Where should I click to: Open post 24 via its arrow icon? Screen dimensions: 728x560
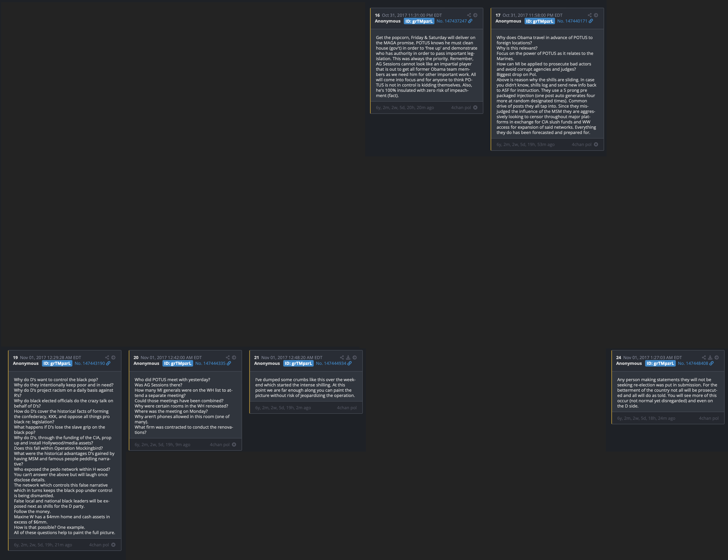tap(717, 357)
